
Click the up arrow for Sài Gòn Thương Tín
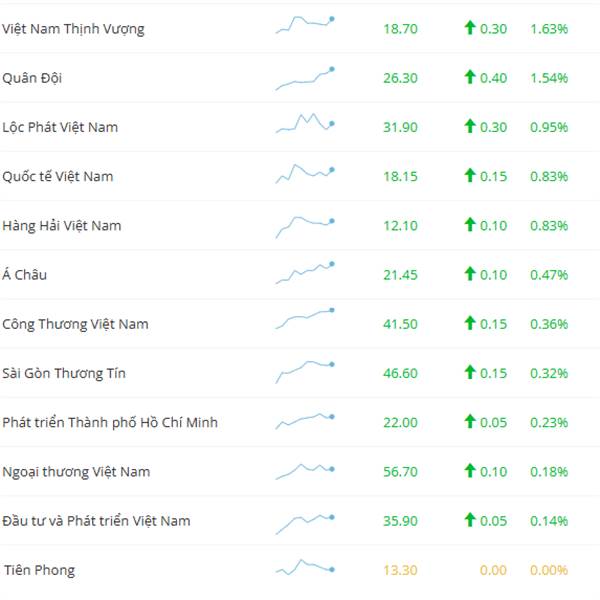(470, 372)
